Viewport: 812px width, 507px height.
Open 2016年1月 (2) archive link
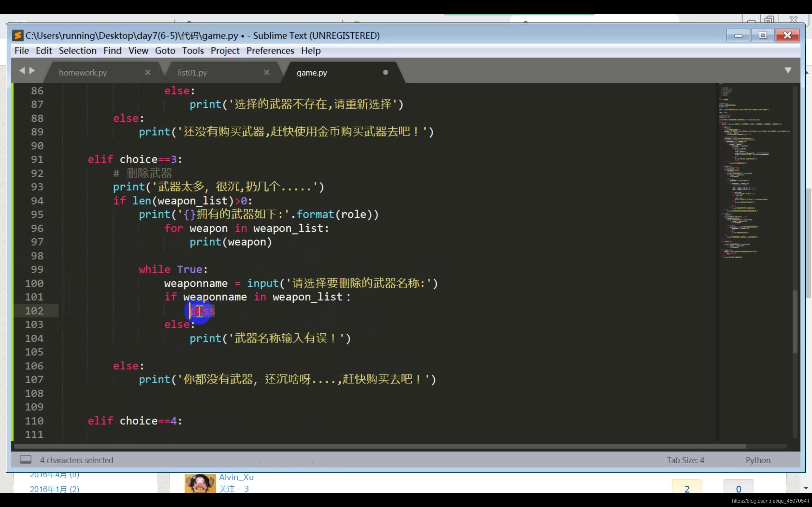pyautogui.click(x=54, y=489)
